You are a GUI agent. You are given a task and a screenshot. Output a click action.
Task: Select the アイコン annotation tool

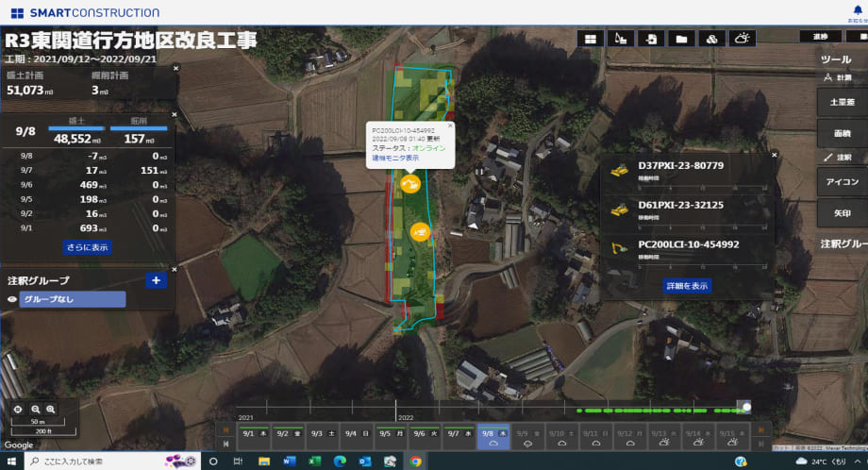click(842, 181)
